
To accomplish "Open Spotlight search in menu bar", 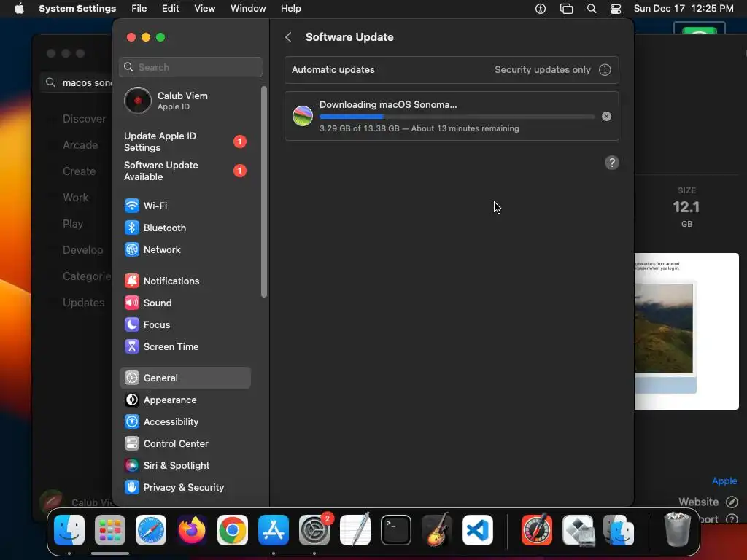I will tap(591, 9).
